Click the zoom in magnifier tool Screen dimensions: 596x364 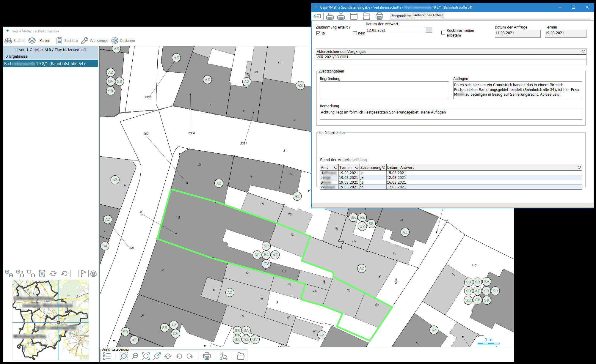pyautogui.click(x=124, y=356)
